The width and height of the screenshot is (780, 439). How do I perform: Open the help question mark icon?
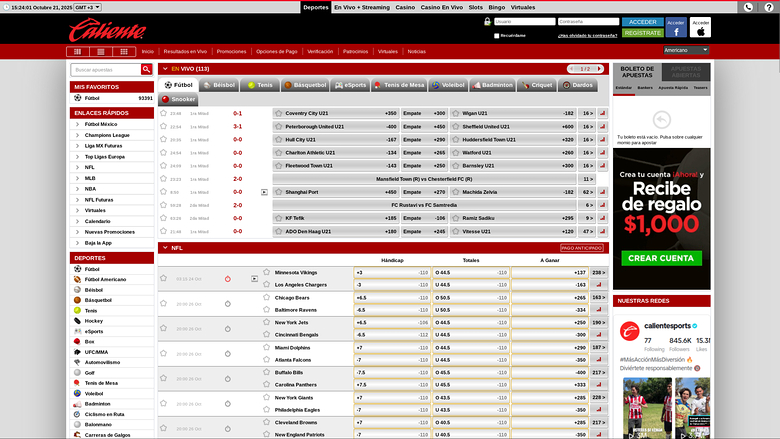tap(769, 7)
